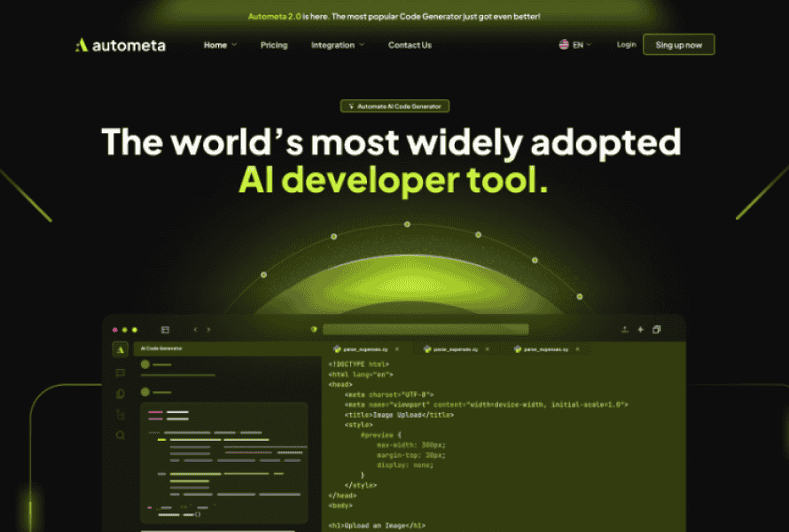
Task: Open the chat icon in editor sidebar
Action: coord(121,372)
